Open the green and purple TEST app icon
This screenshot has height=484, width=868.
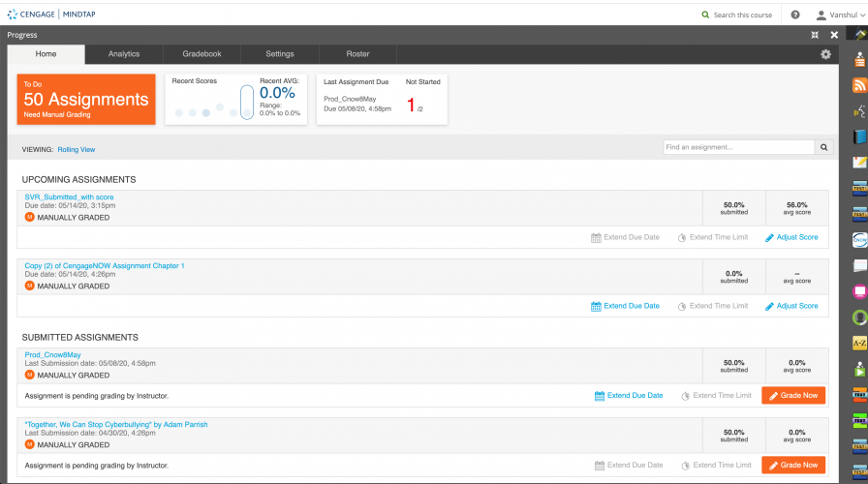click(859, 420)
